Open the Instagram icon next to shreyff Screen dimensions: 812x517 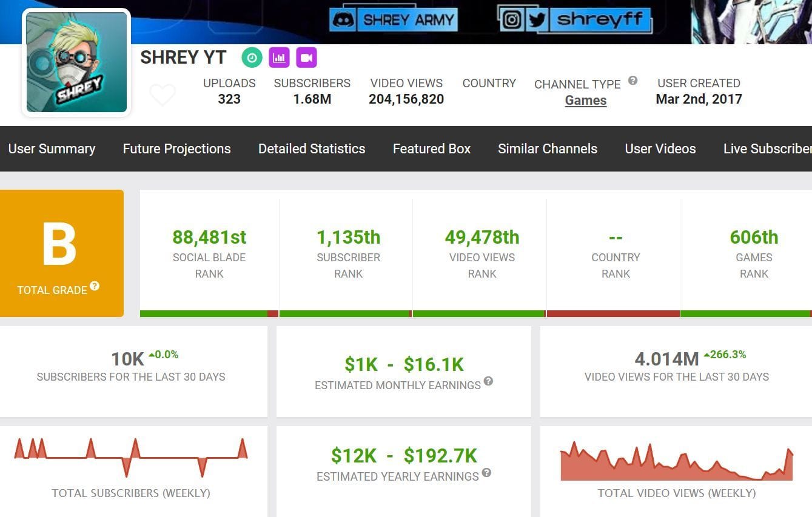tap(512, 19)
